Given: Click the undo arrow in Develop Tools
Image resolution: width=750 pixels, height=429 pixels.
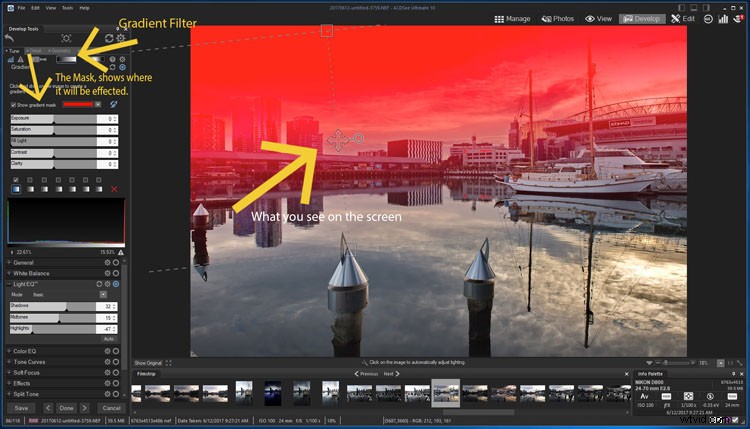Looking at the screenshot, I should (10, 38).
